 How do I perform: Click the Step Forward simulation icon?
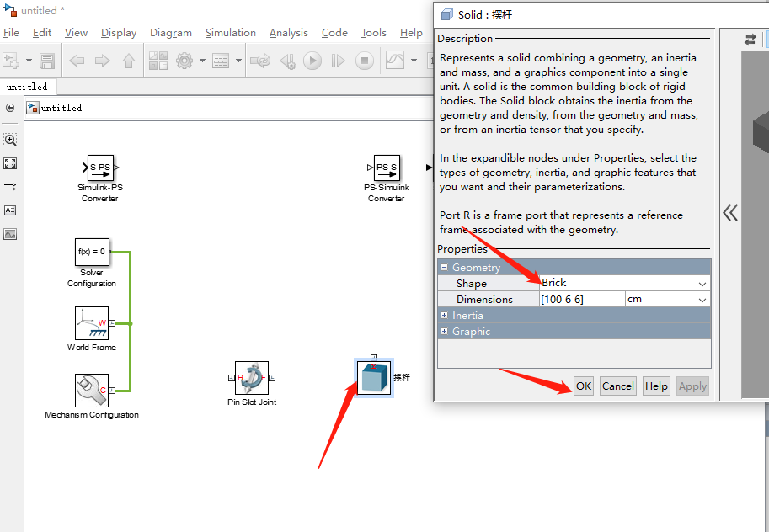(x=339, y=60)
